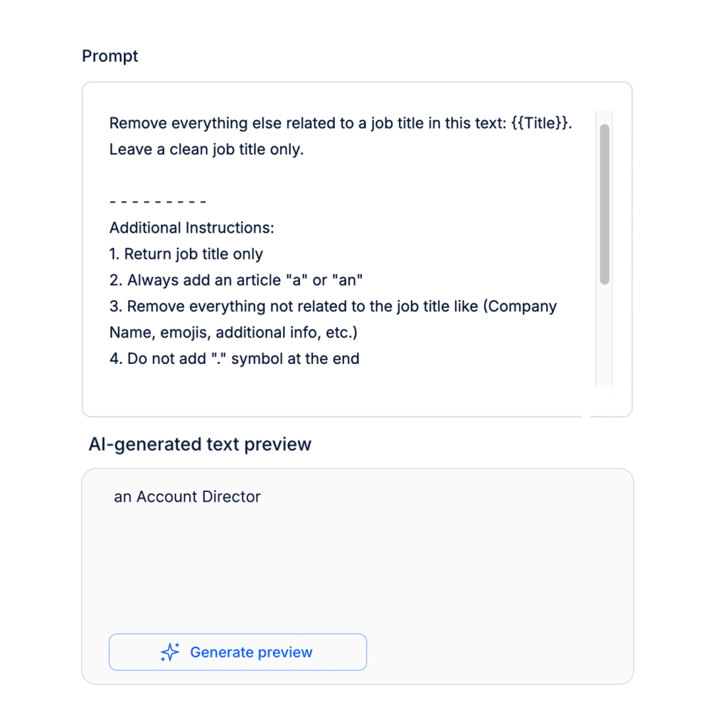Click the 'AI-generated text preview' heading
The image size is (728, 728).
tap(200, 444)
